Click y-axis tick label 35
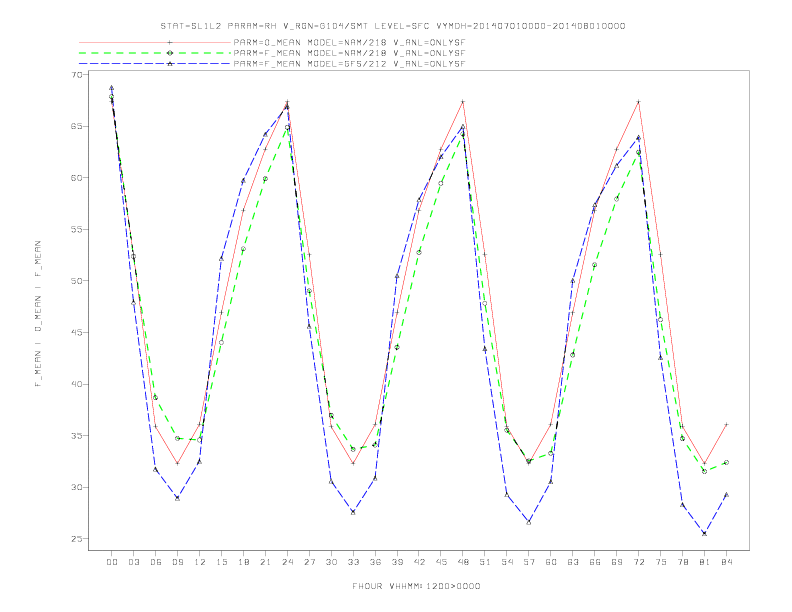The height and width of the screenshot is (612, 792). pyautogui.click(x=77, y=436)
